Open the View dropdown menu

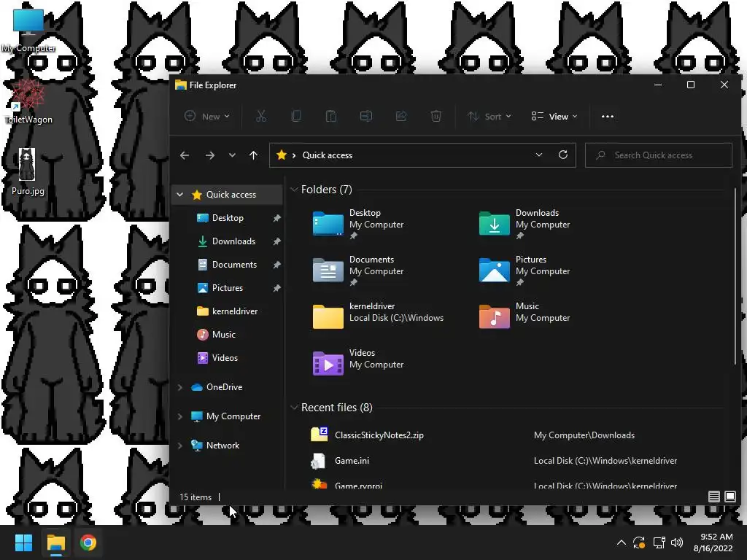pyautogui.click(x=554, y=116)
